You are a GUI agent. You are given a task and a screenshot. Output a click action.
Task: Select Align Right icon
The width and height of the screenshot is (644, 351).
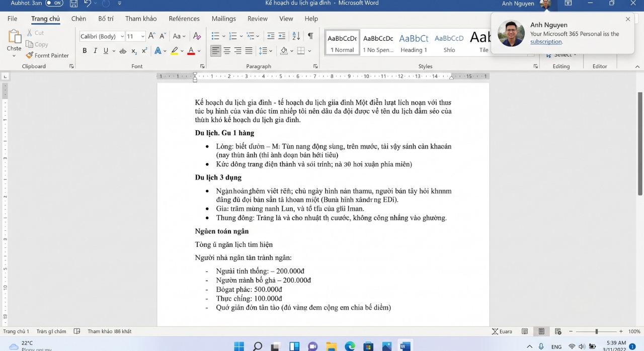point(237,51)
